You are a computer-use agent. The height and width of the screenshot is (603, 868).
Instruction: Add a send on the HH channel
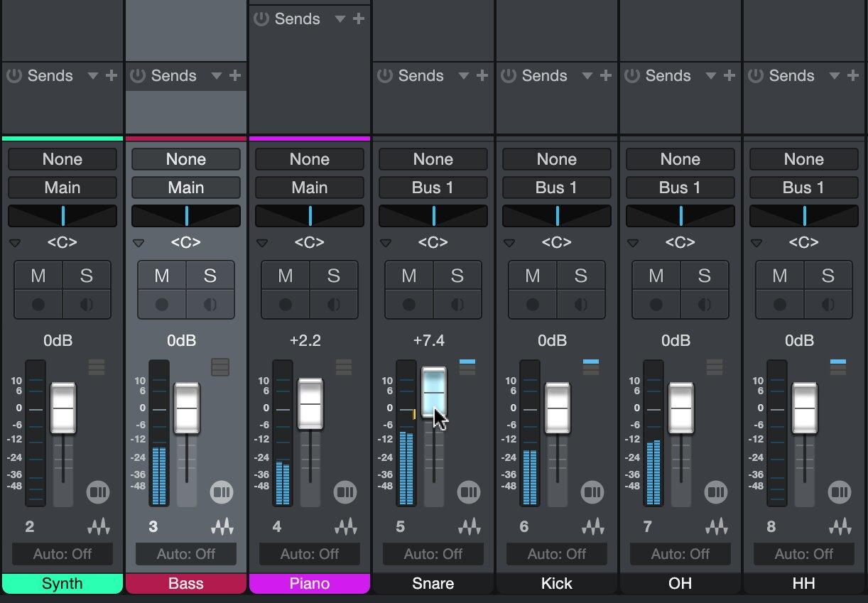tap(853, 75)
